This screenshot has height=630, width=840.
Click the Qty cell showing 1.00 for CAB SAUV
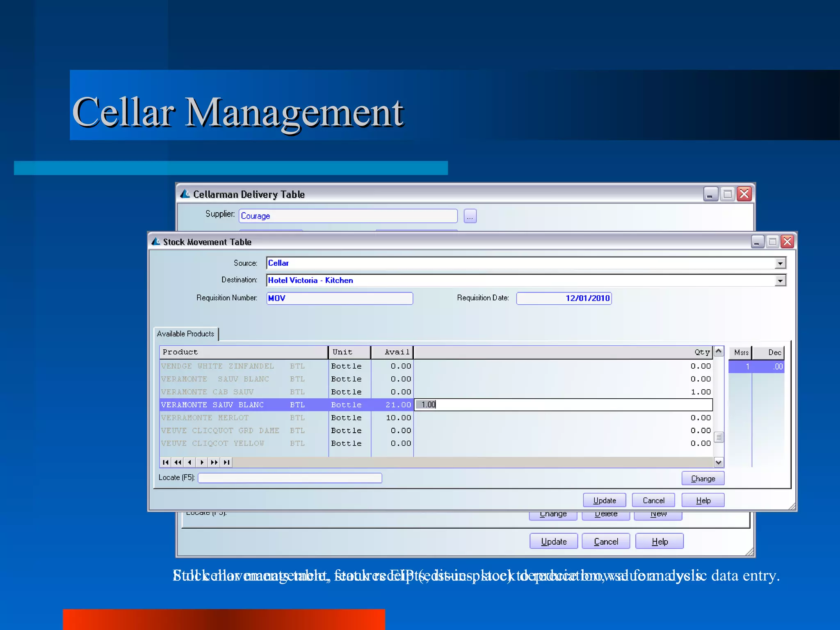pyautogui.click(x=564, y=392)
